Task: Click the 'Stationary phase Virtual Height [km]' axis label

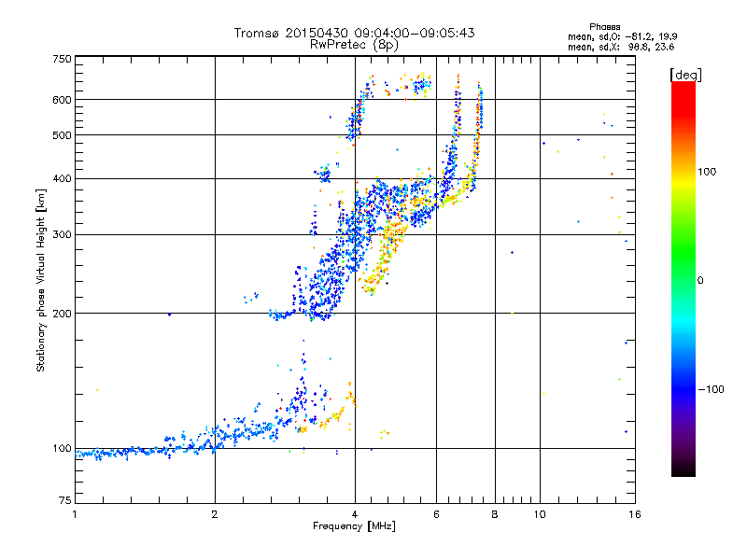Action: [41, 280]
